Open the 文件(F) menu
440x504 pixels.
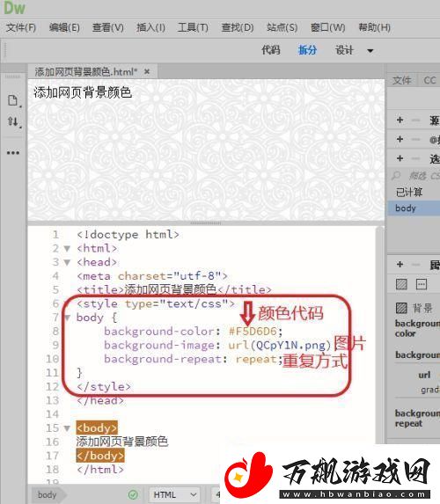point(21,27)
